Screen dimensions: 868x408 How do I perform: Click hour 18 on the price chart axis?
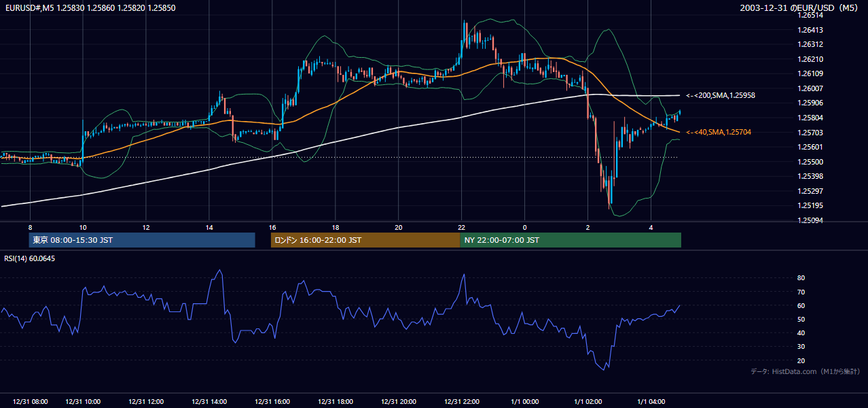[x=336, y=227]
